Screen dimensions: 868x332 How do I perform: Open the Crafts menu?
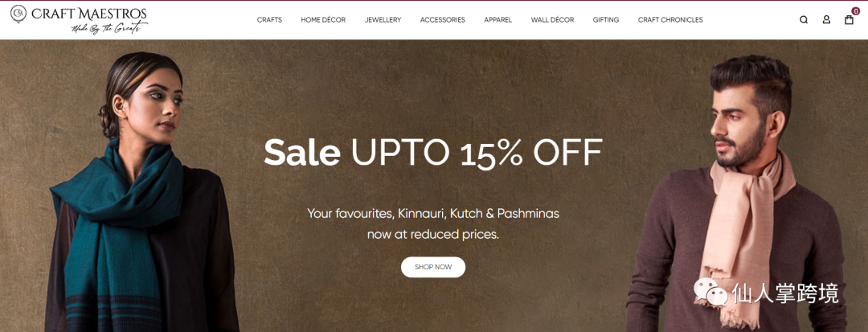[x=269, y=20]
